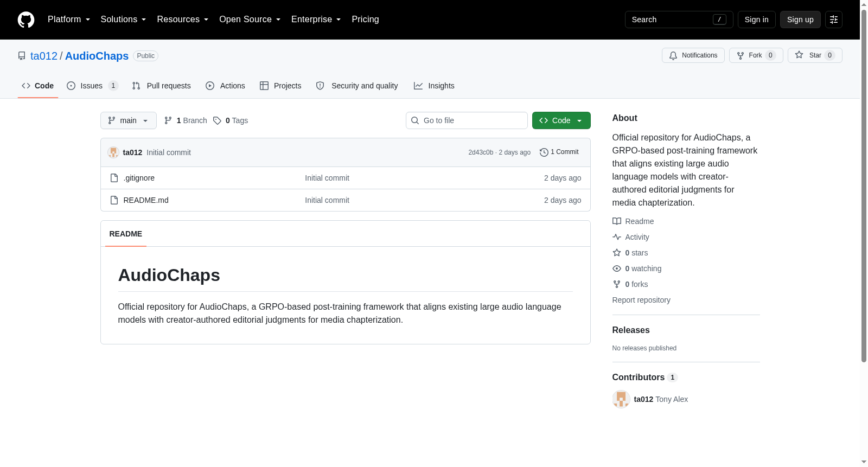Click the commit history clock icon
The width and height of the screenshot is (868, 467).
point(544,152)
